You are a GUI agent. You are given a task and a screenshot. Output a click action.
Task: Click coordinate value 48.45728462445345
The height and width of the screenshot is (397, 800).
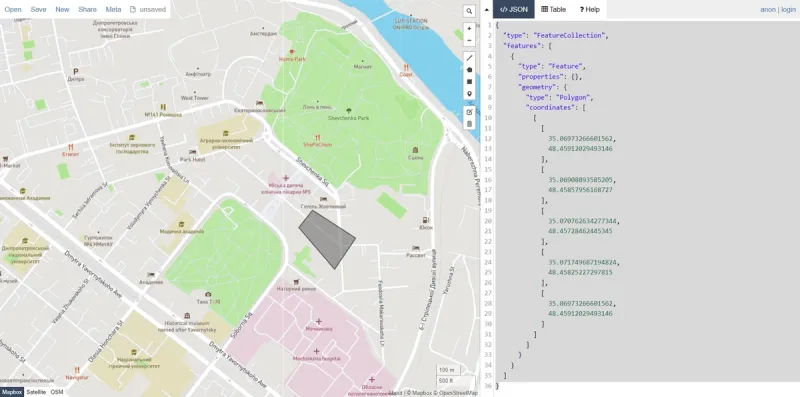point(581,232)
